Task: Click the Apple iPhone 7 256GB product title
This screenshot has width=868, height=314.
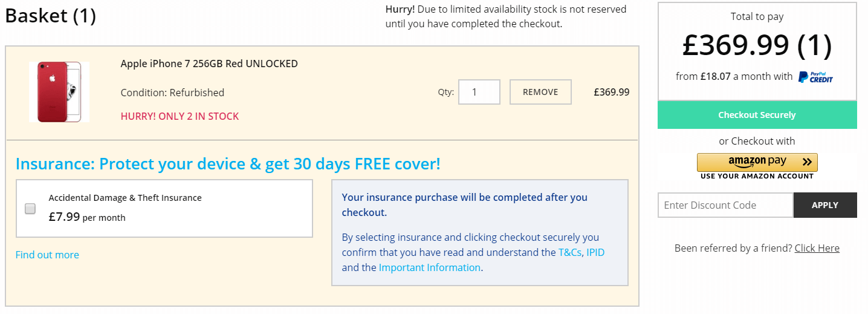Action: point(209,64)
